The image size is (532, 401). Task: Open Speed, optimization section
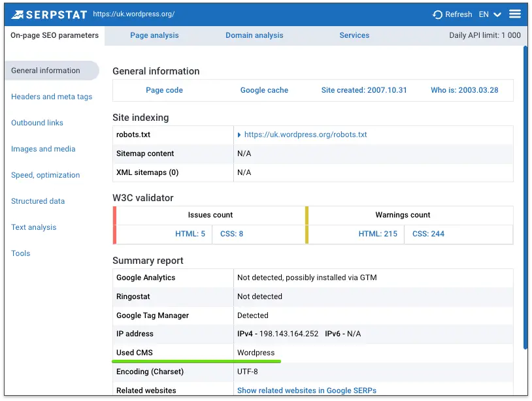tap(46, 175)
